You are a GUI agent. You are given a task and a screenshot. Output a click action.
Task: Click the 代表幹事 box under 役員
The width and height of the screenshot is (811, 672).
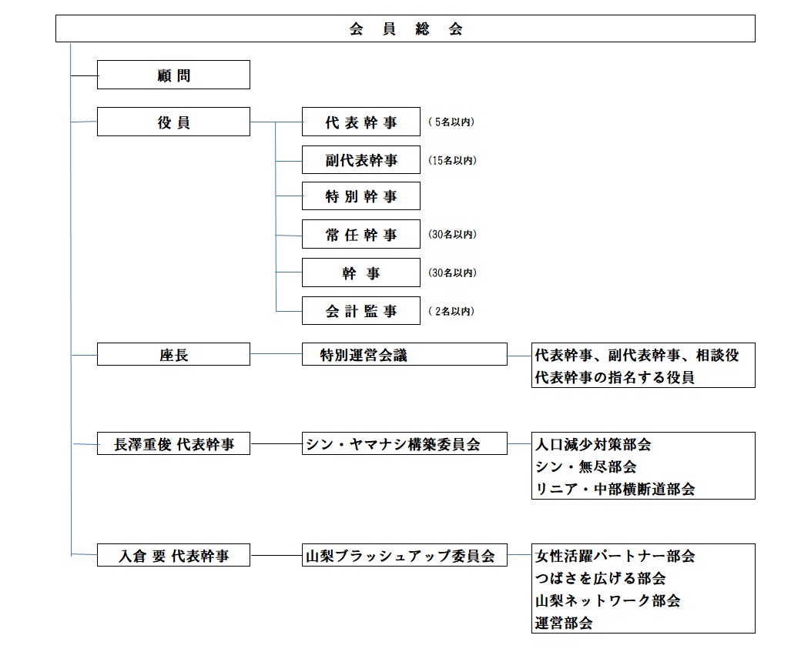(361, 122)
